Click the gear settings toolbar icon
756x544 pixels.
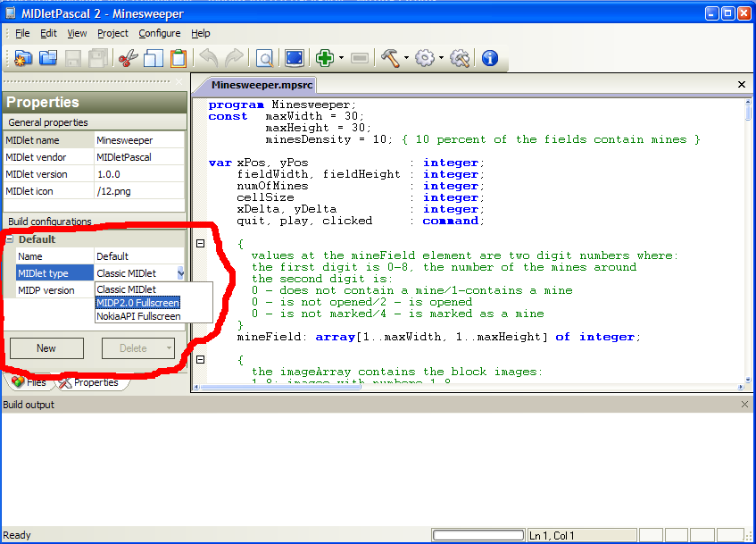[x=425, y=58]
